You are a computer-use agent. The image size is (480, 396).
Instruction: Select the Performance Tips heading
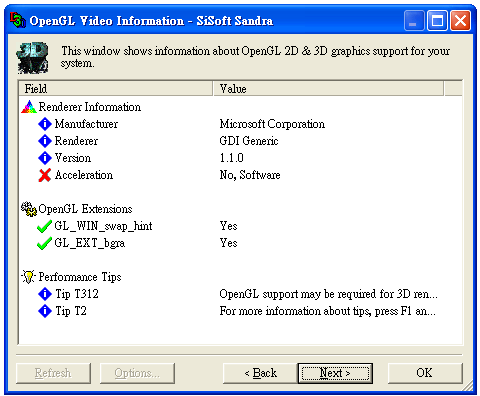point(80,277)
